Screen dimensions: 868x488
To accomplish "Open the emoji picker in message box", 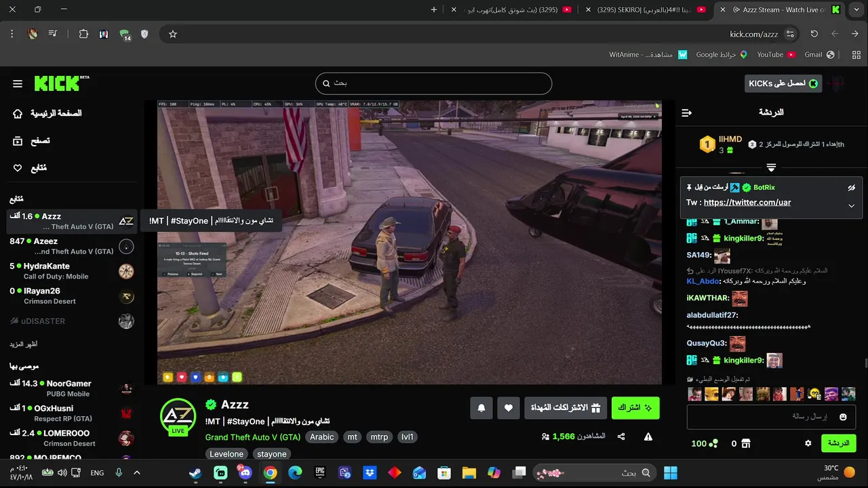I will coord(843,417).
